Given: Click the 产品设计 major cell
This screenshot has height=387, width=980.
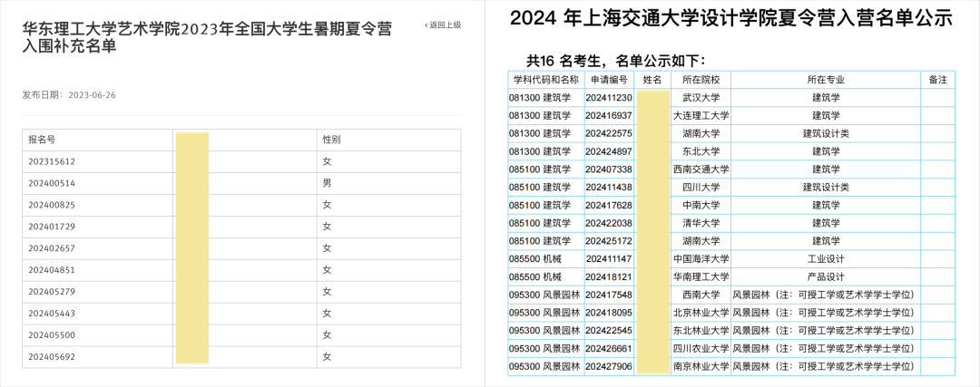Looking at the screenshot, I should (826, 276).
